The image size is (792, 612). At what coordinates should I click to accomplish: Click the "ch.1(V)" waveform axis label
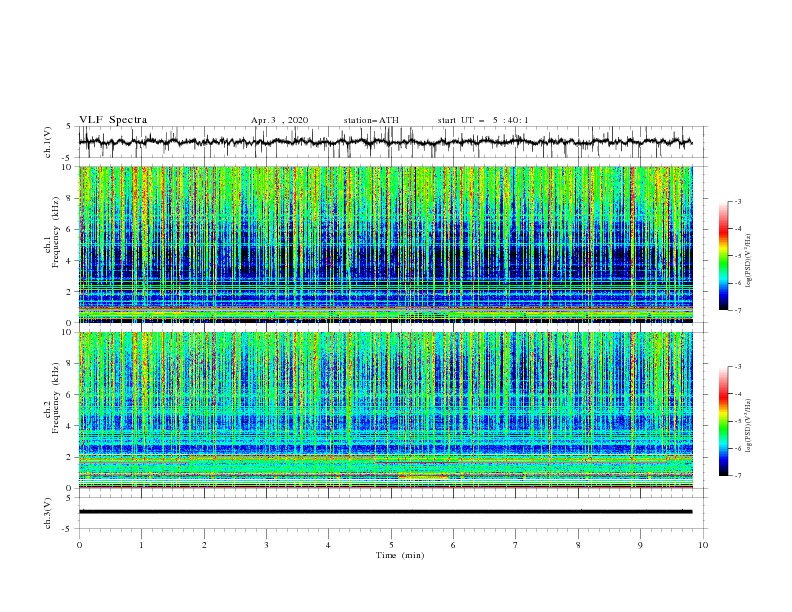(x=48, y=142)
